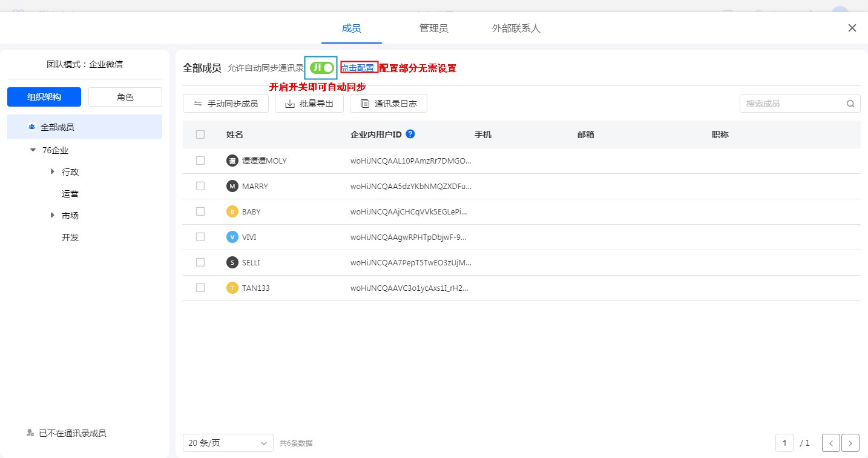Click the help icon beside 企业内用户ID
The image size is (868, 458).
tap(410, 134)
